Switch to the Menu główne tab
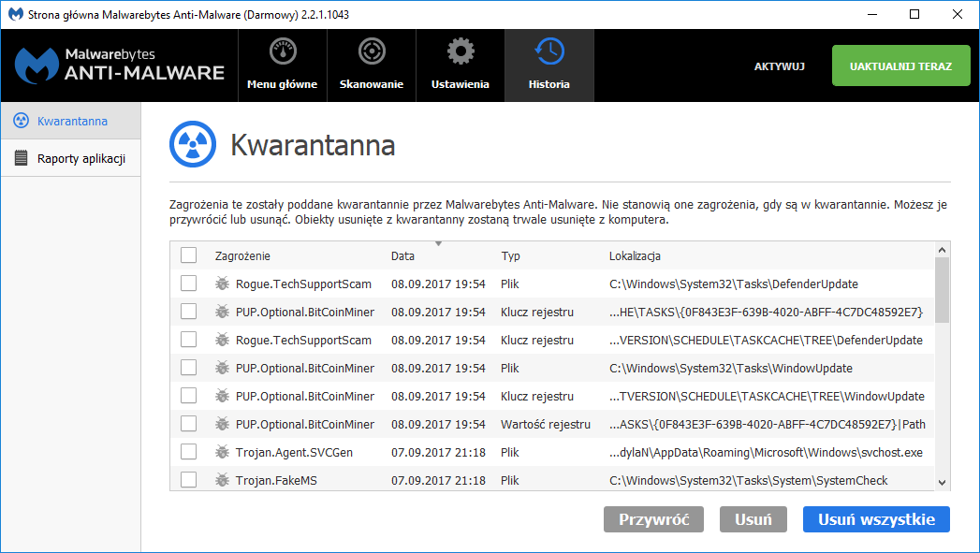Screen dimensions: 980x553 pyautogui.click(x=283, y=65)
